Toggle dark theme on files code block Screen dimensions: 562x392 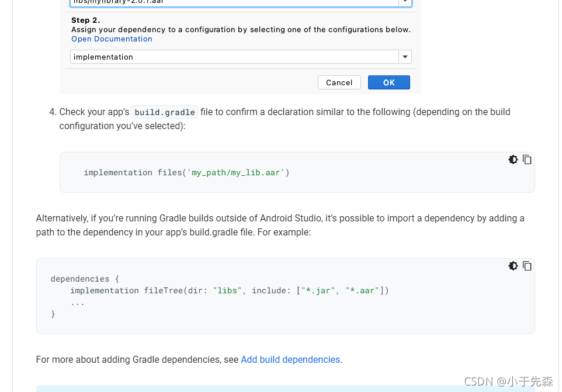[x=513, y=159]
